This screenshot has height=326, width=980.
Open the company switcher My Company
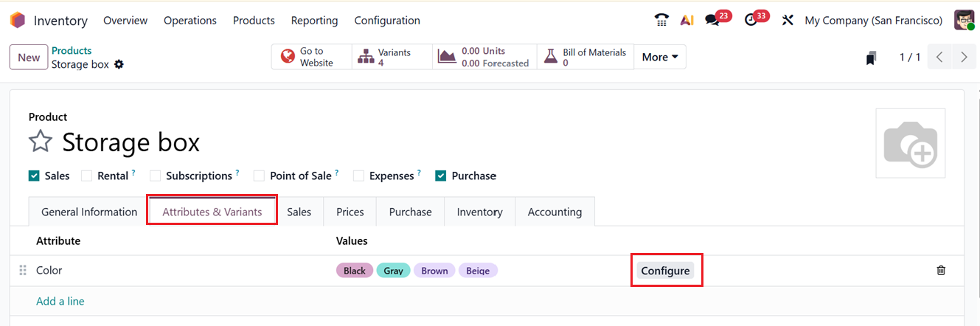click(873, 21)
